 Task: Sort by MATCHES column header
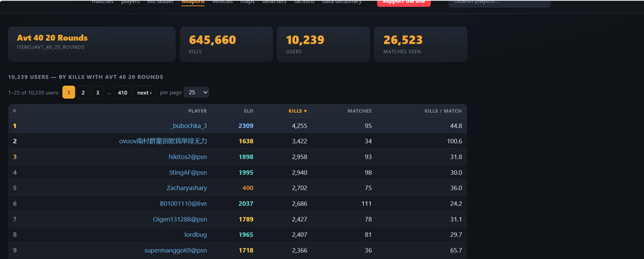359,111
